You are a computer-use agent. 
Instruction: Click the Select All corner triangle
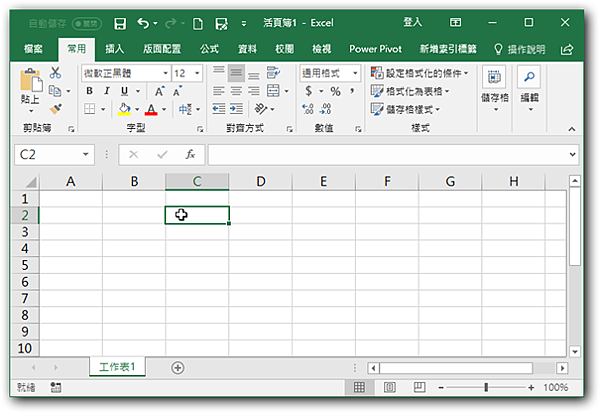[31, 182]
